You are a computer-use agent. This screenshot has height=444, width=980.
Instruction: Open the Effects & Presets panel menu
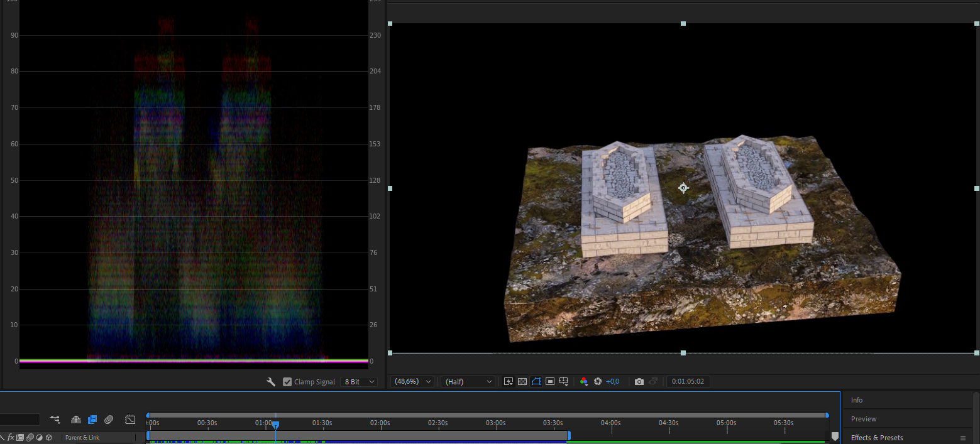click(x=962, y=438)
